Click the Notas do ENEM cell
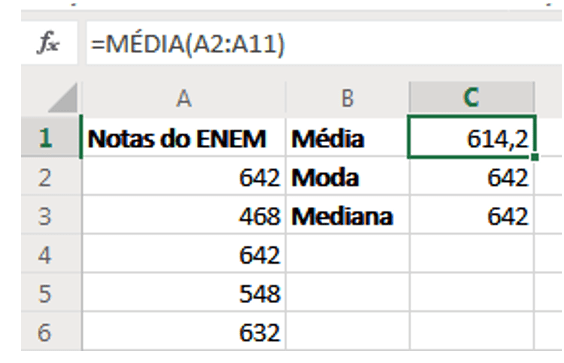Image resolution: width=564 pixels, height=363 pixels. coord(184,138)
